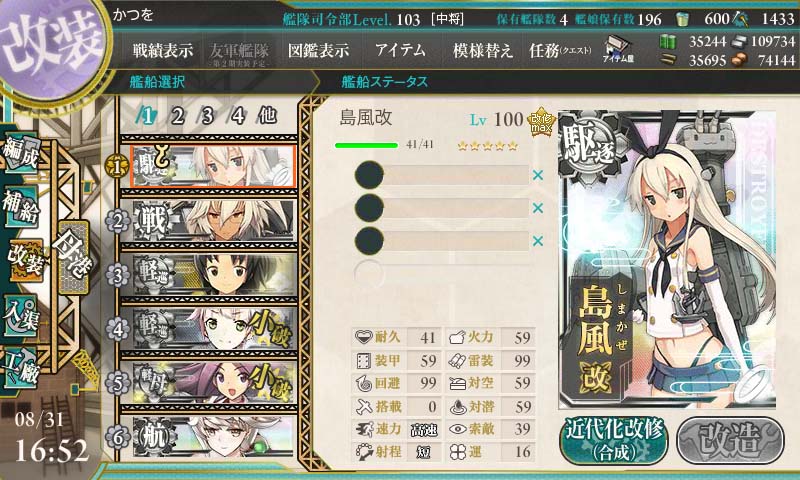Click the 改造 remodel button
800x480 pixels.
coord(730,440)
